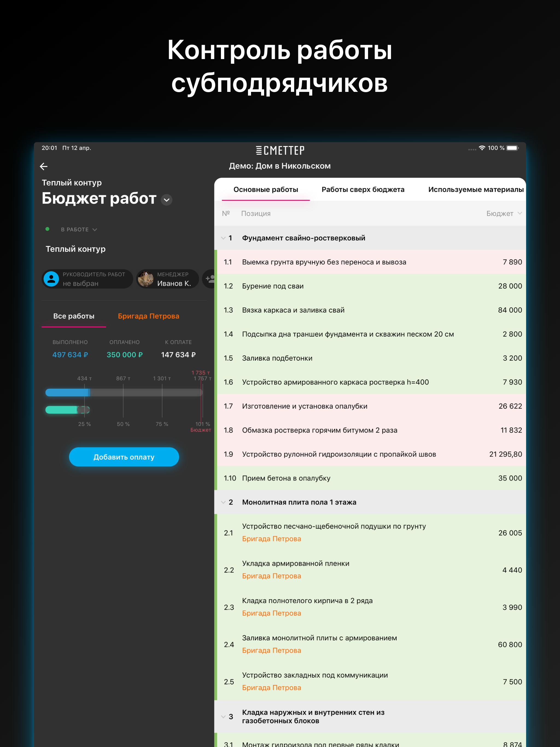The image size is (560, 747).
Task: Go back with the arrow icon
Action: [x=43, y=166]
